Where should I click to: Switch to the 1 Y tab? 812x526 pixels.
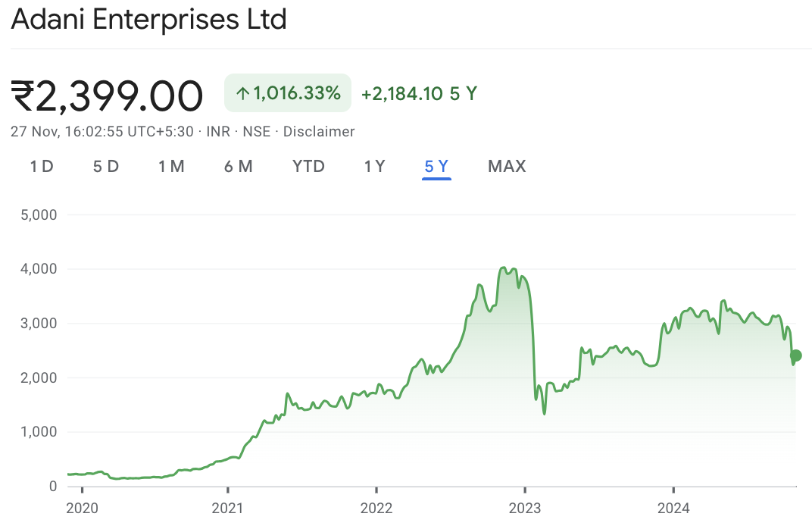374,167
